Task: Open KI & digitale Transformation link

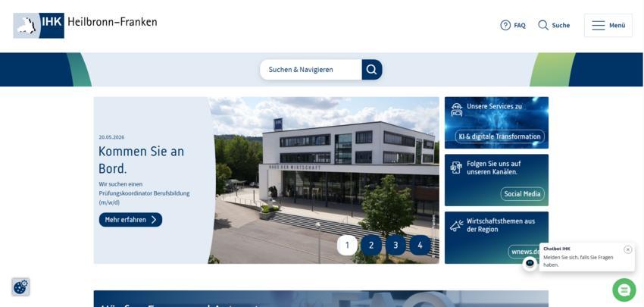Action: (500, 136)
